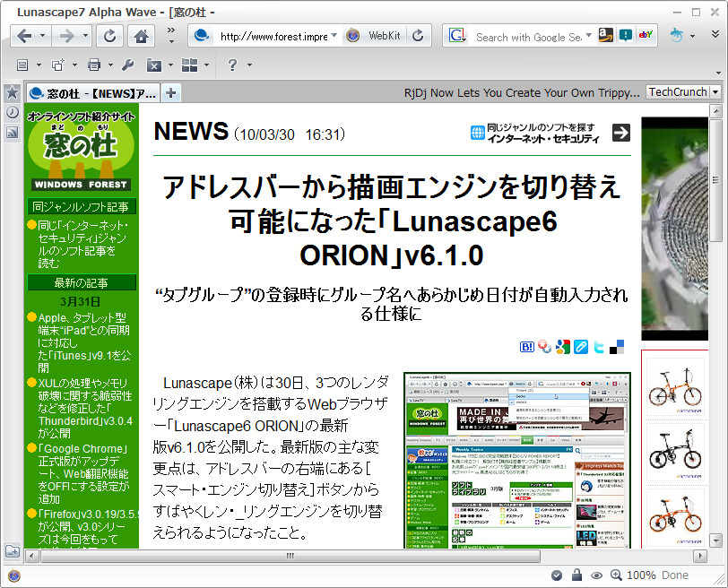Image resolution: width=728 pixels, height=588 pixels.
Task: Click the check mark status bar icon
Action: tap(556, 575)
